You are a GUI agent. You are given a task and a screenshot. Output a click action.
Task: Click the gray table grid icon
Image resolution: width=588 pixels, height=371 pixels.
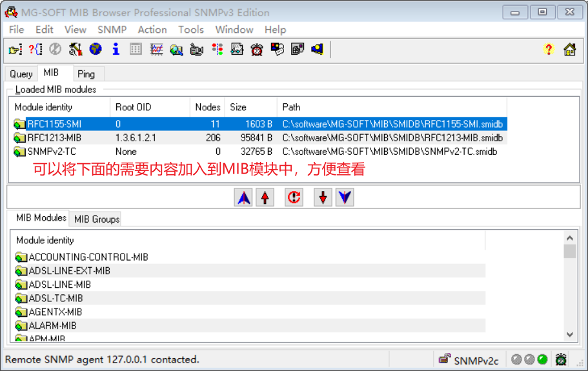coord(136,49)
